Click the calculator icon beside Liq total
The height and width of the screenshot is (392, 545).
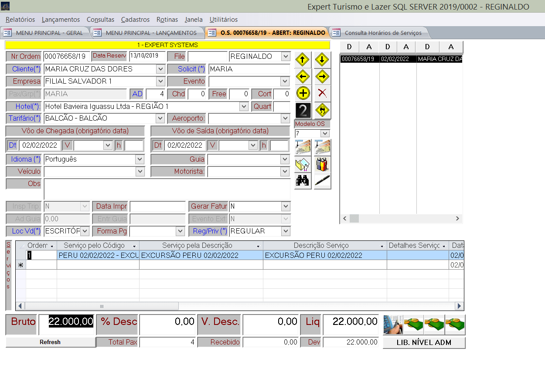tap(392, 324)
